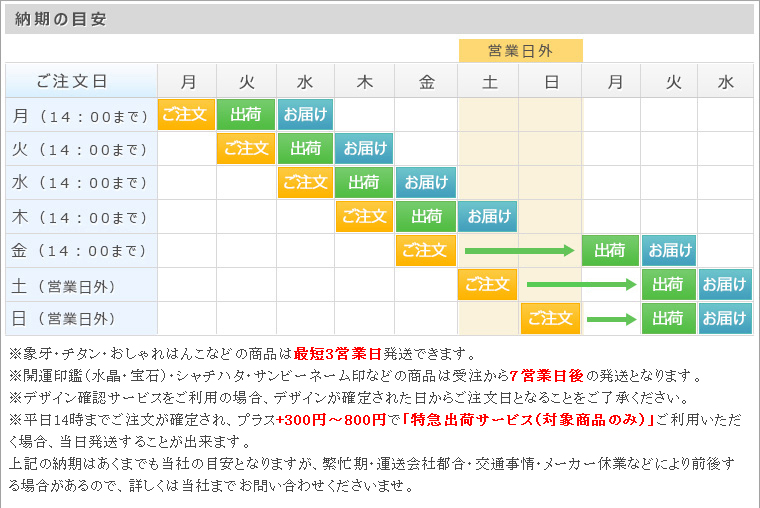Click the 日 column header
This screenshot has width=760, height=508.
click(x=551, y=81)
